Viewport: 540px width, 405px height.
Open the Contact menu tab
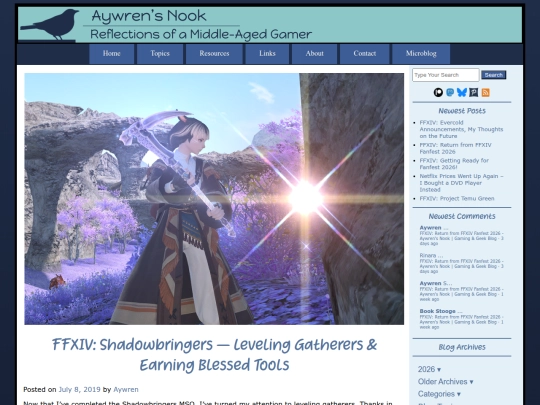coord(365,54)
